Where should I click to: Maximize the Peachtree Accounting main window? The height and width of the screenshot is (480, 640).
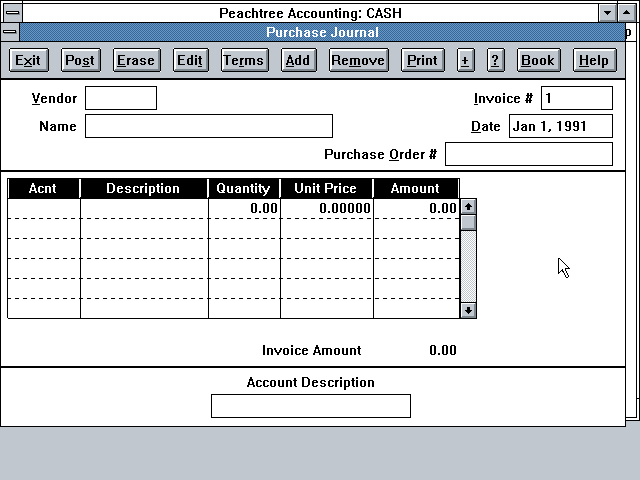point(627,13)
